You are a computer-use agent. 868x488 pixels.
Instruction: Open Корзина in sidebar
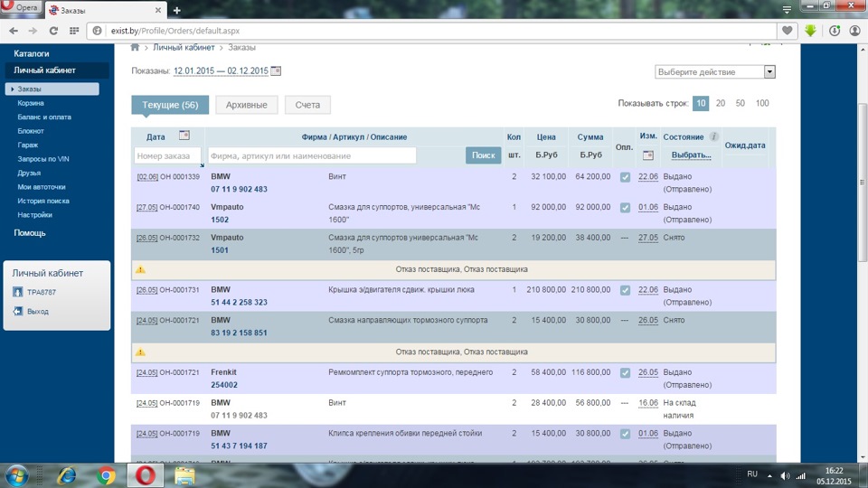coord(31,103)
